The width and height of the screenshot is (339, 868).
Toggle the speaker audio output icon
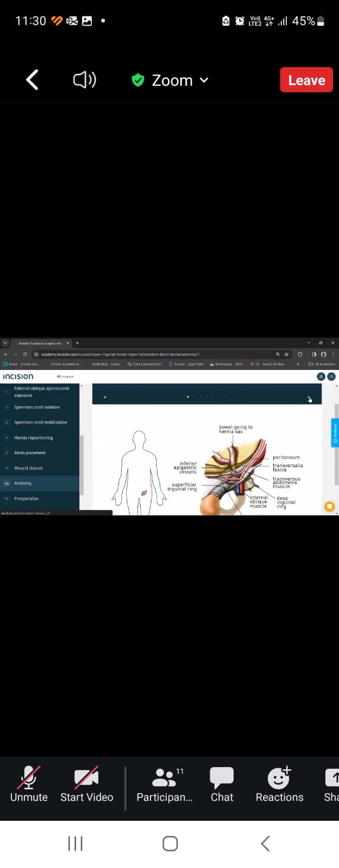coord(84,80)
